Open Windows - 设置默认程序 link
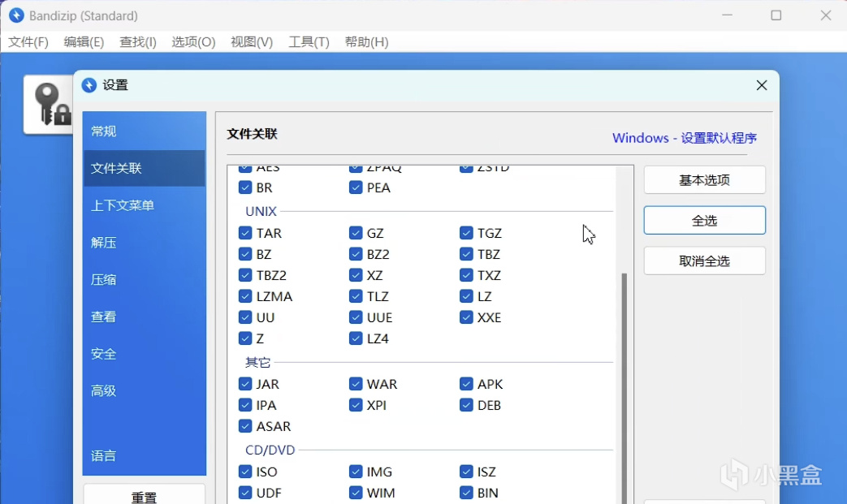847x504 pixels. [x=685, y=138]
